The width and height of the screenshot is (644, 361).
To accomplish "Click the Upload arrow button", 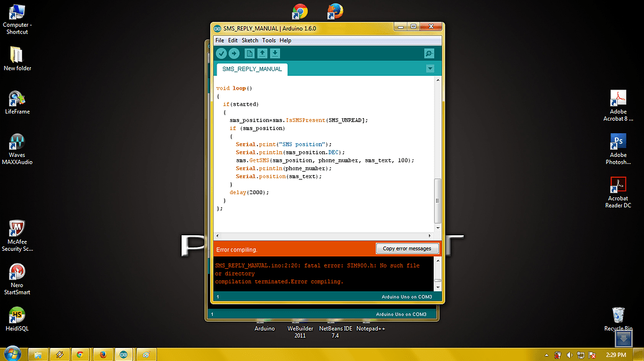I will click(x=234, y=54).
